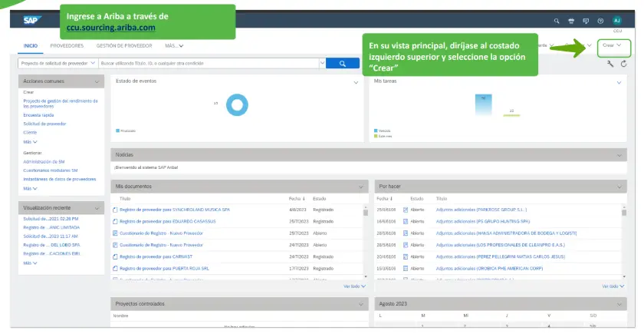The width and height of the screenshot is (644, 334).
Task: Switch to the INICIO tab
Action: tap(31, 46)
